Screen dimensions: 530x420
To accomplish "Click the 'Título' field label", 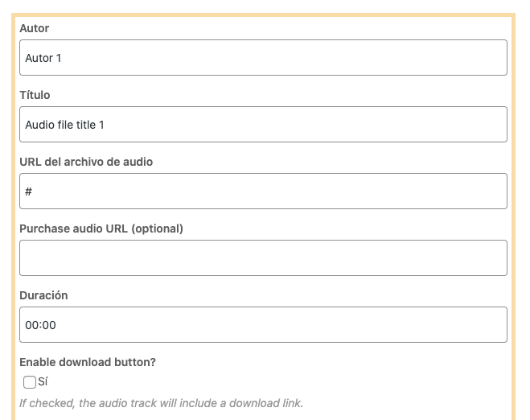I will 35,95.
